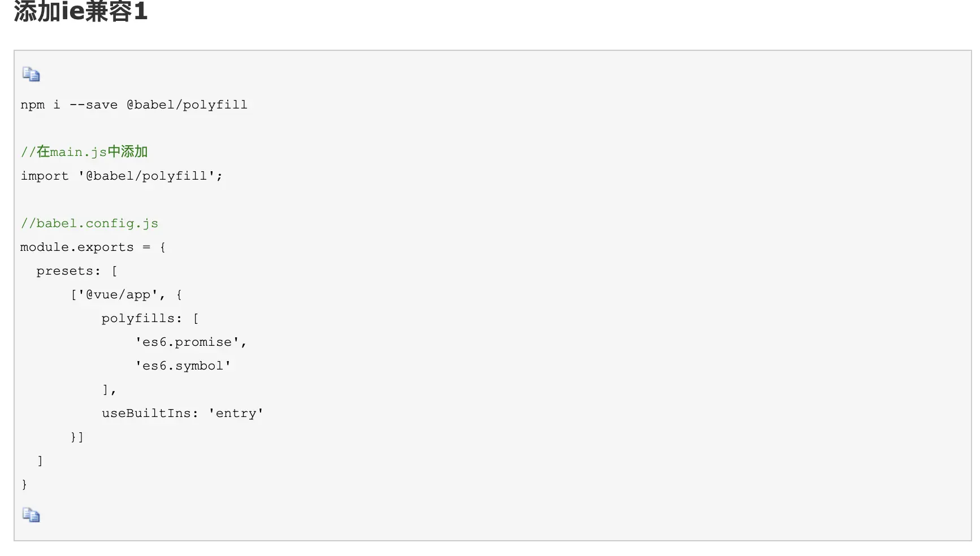The width and height of the screenshot is (980, 556).
Task: Click the import '@babel/polyfill' statement
Action: pyautogui.click(x=122, y=176)
